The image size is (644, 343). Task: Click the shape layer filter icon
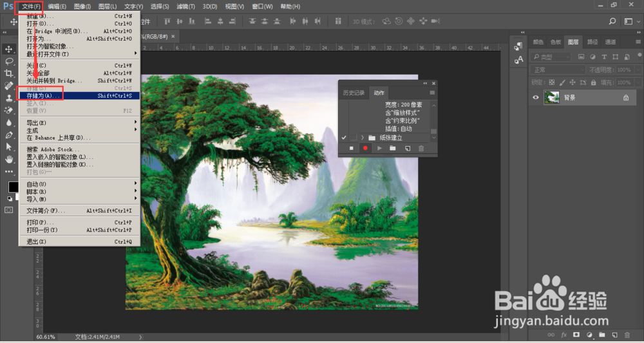click(615, 57)
